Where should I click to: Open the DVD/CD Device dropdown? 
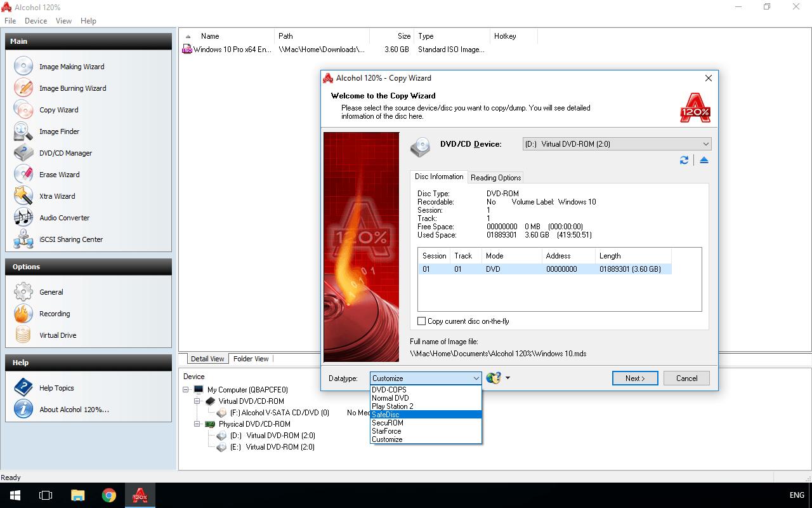[616, 144]
